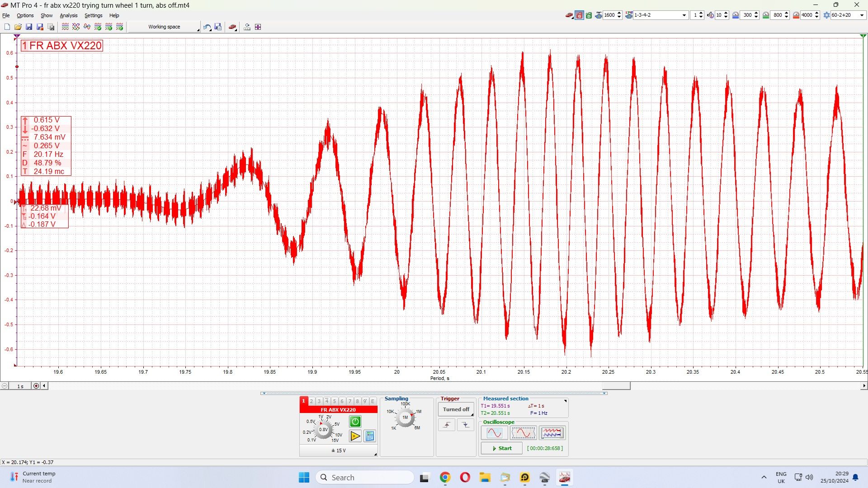Open the firing order 1-3-4-2 dropdown
The width and height of the screenshot is (868, 488).
click(x=684, y=15)
